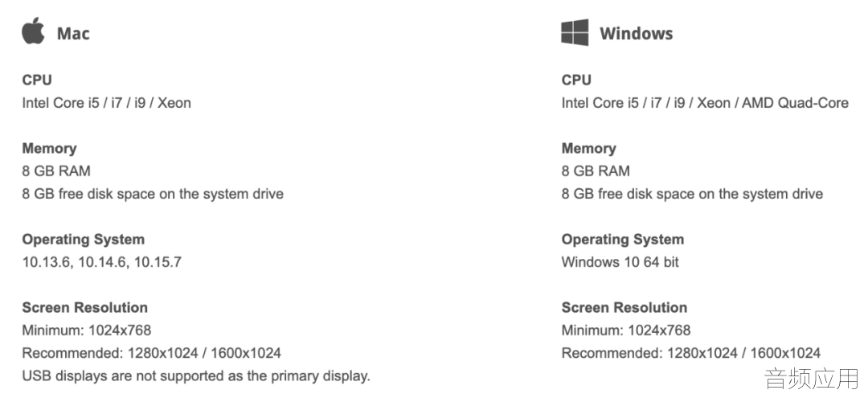Click Mac Intel Core processor list
Screen dimensions: 868x398
[x=106, y=103]
